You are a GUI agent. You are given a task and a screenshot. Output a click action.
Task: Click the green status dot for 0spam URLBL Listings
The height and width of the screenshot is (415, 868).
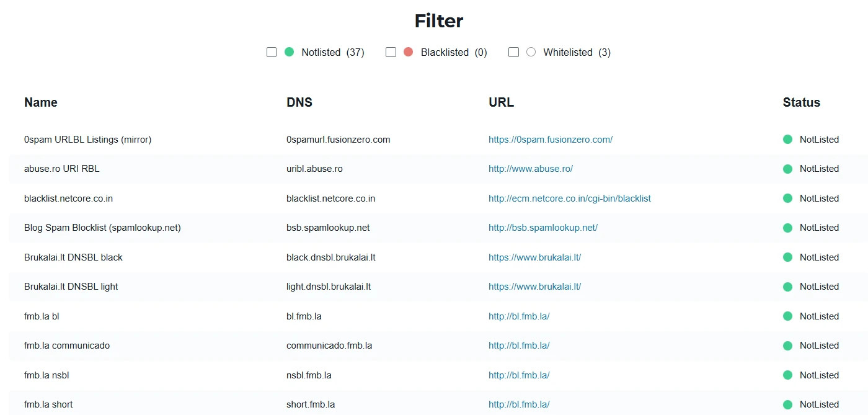(787, 140)
